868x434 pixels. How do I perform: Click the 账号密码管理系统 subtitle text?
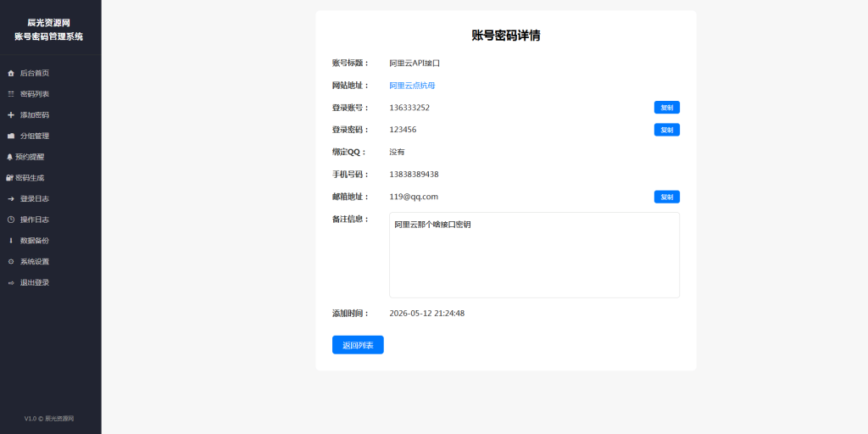pyautogui.click(x=48, y=36)
